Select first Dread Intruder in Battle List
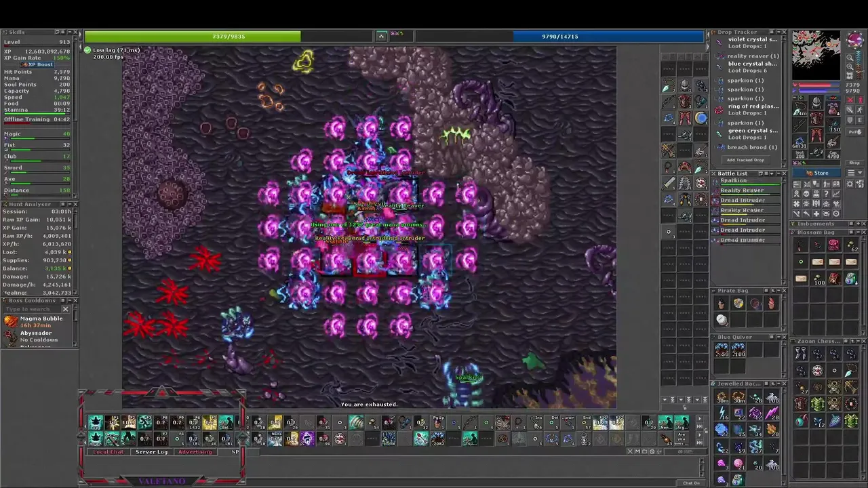Image resolution: width=868 pixels, height=488 pixels. click(x=745, y=201)
